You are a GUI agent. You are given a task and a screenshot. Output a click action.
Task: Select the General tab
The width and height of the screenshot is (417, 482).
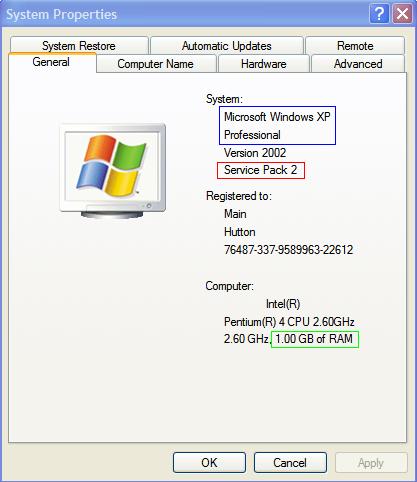coord(52,62)
